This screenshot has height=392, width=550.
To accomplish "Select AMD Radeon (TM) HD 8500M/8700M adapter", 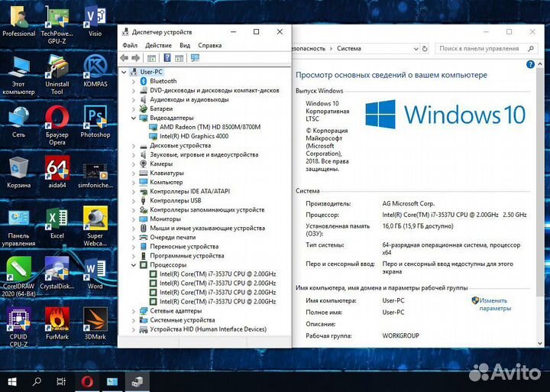I will (x=210, y=127).
